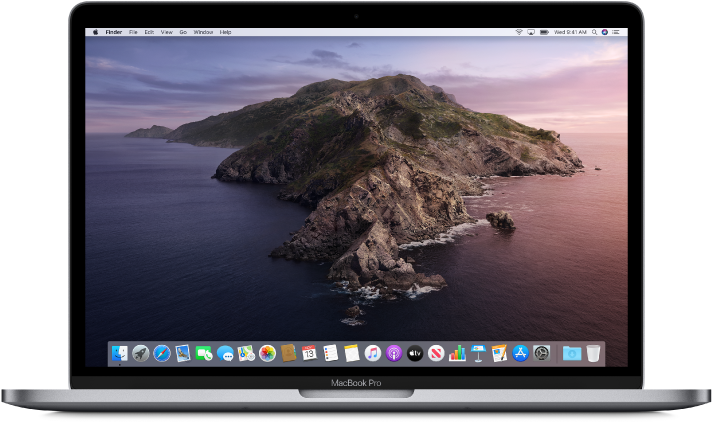Open Podcasts purple icon in Dock

click(x=394, y=353)
